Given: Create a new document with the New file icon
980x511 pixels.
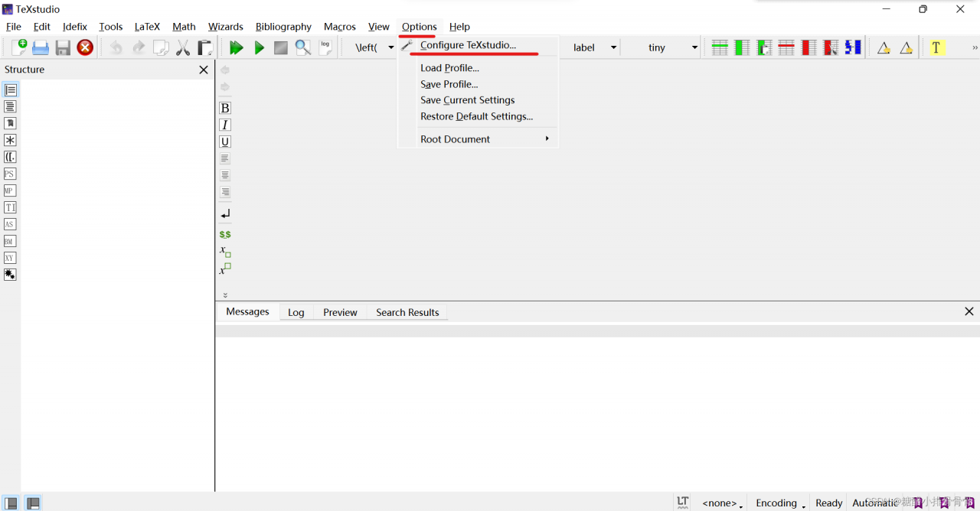Looking at the screenshot, I should tap(19, 47).
